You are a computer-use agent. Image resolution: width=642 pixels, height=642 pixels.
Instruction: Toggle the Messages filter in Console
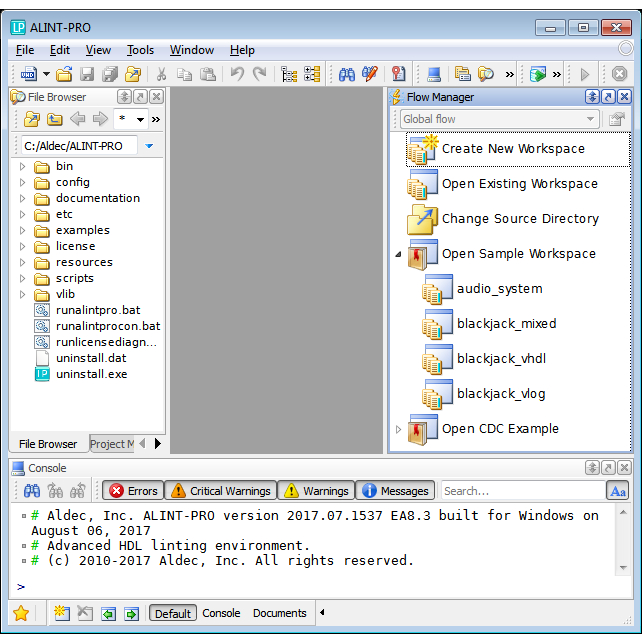[x=395, y=491]
